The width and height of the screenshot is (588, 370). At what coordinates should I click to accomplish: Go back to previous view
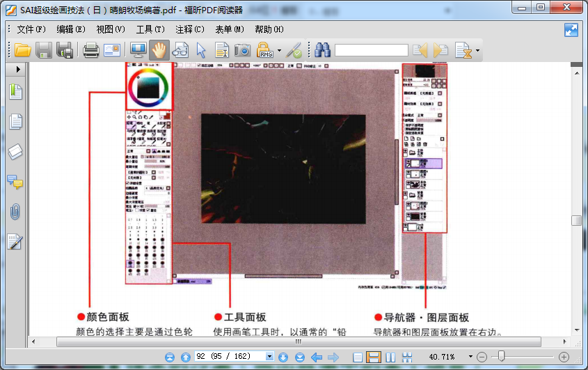click(x=317, y=357)
